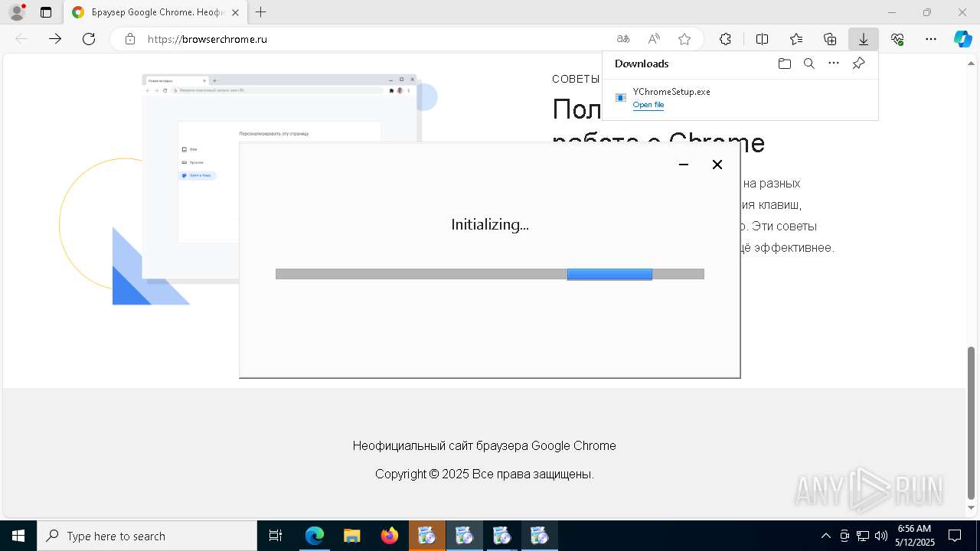Open Task View on the taskbar
The image size is (980, 551).
click(x=276, y=536)
